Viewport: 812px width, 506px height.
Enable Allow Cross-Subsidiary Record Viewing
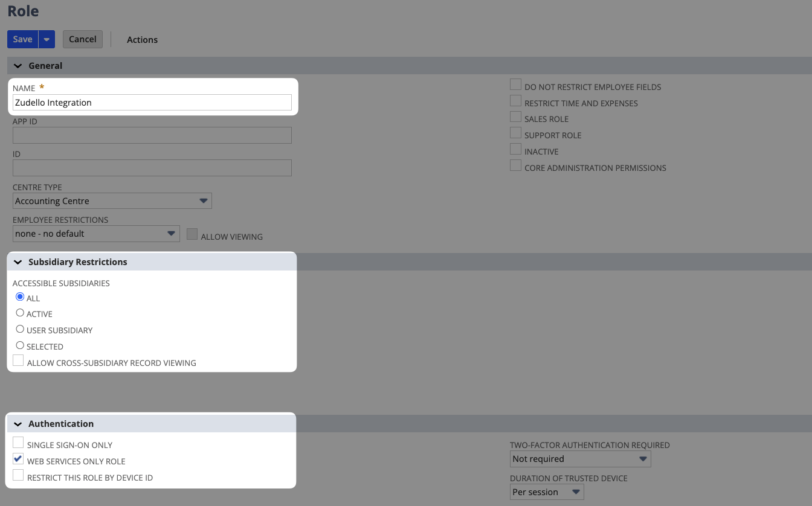pyautogui.click(x=18, y=360)
